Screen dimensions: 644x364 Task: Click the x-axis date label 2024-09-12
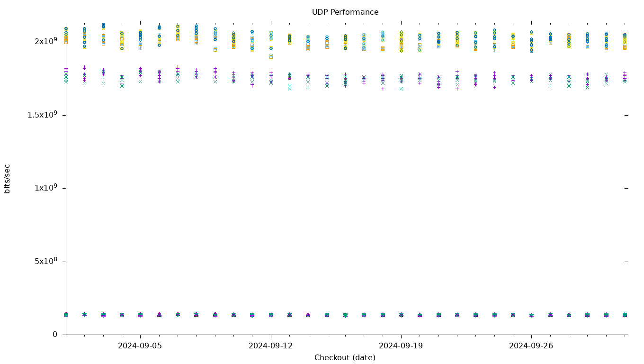tap(270, 346)
